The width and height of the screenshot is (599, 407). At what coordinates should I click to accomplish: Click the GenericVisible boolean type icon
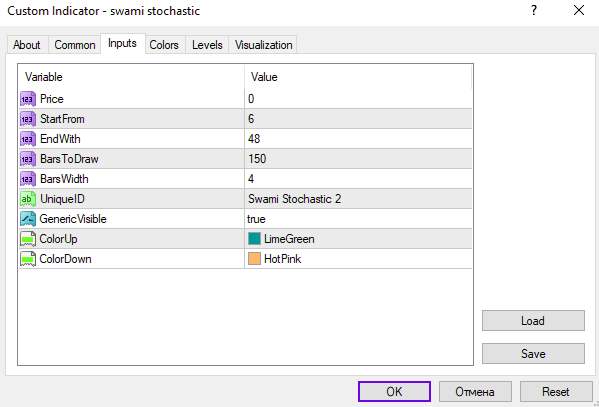pyautogui.click(x=28, y=219)
